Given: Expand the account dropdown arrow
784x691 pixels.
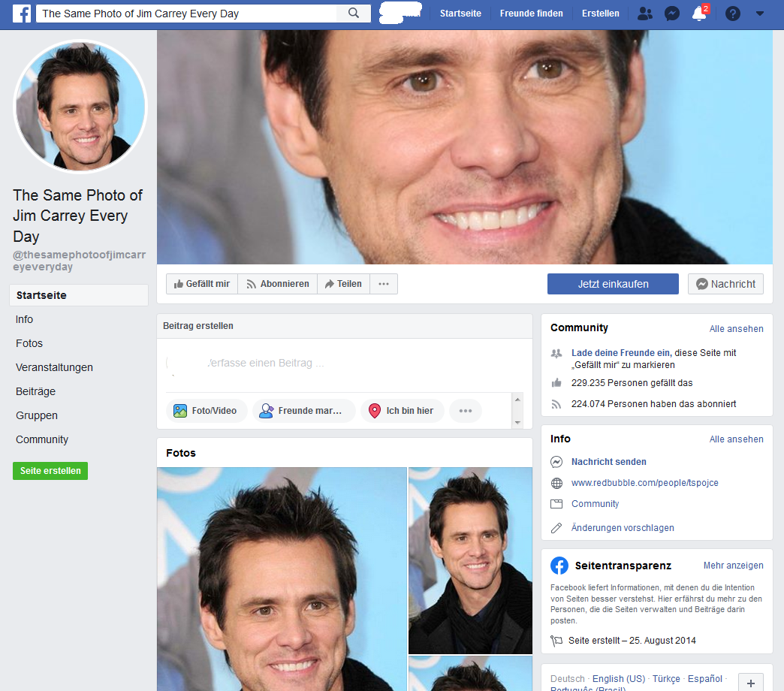Looking at the screenshot, I should click(759, 14).
